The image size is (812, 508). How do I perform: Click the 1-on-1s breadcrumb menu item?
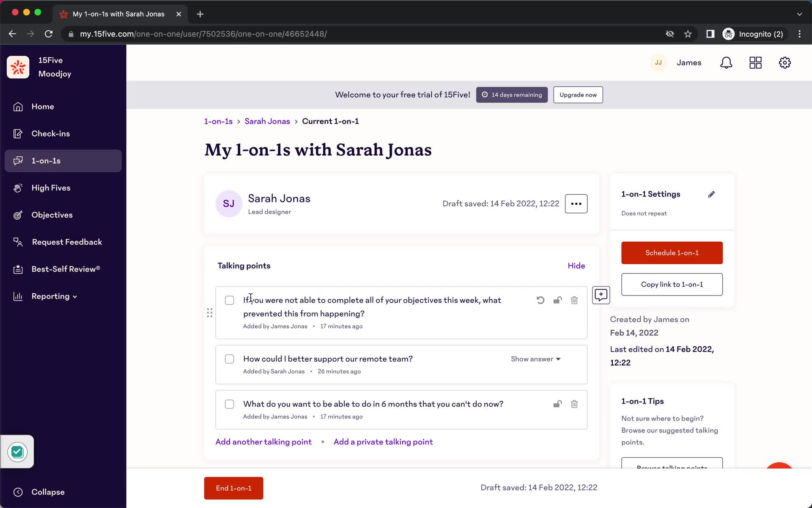click(x=218, y=121)
